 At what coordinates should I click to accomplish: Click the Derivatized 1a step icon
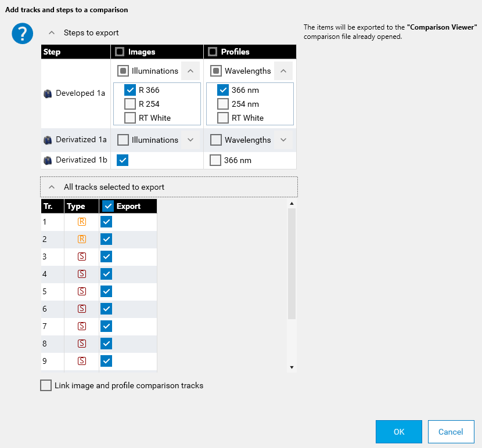pos(48,140)
